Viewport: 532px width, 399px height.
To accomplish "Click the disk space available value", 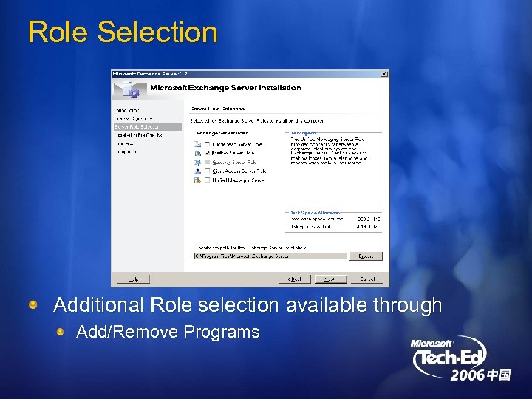I will [x=368, y=227].
